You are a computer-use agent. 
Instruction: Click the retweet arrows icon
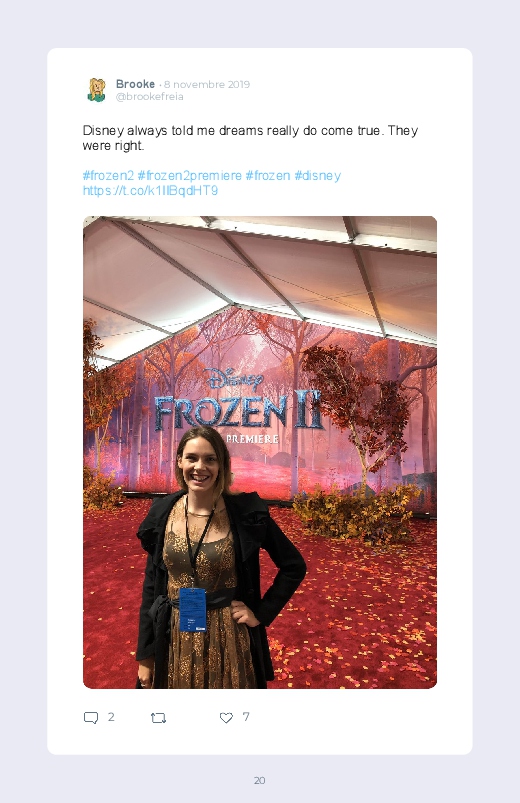[158, 718]
